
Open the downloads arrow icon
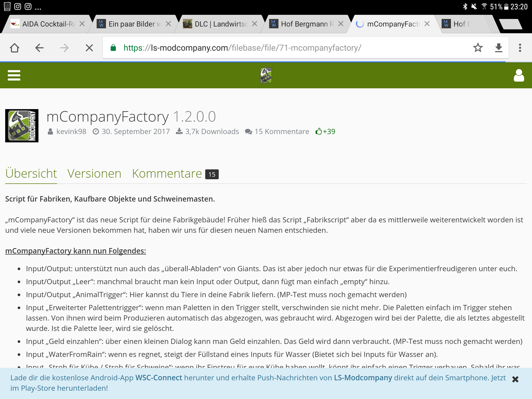(498, 48)
